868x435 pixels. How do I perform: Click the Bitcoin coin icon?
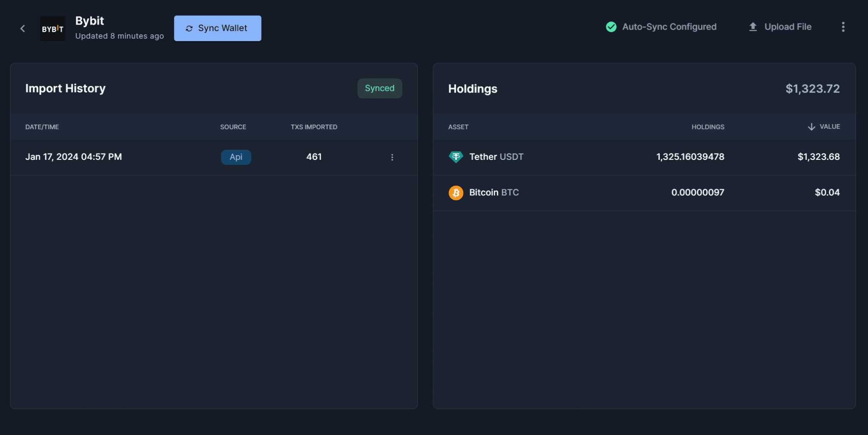(456, 193)
